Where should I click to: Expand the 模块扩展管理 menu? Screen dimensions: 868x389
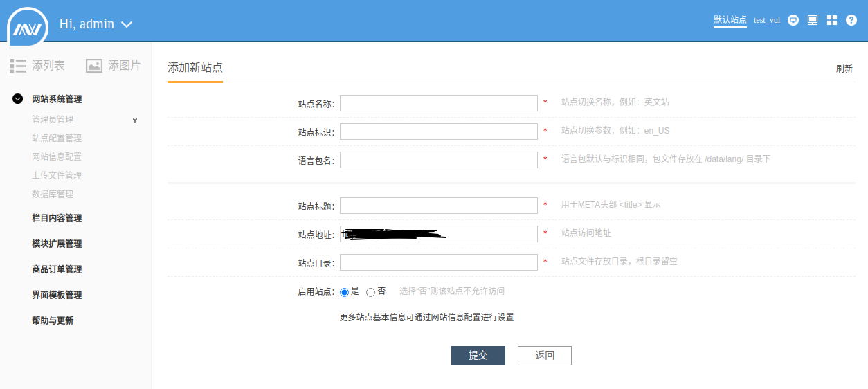pyautogui.click(x=57, y=244)
